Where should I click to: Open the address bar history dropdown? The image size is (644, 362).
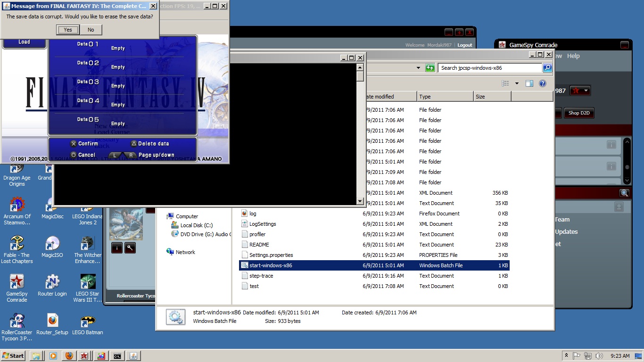pyautogui.click(x=418, y=68)
